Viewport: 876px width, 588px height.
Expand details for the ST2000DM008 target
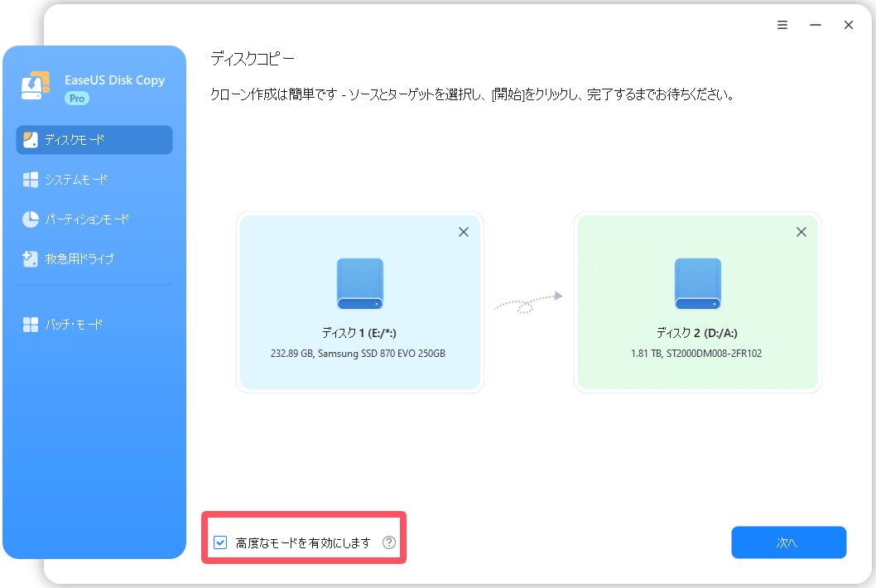coord(697,354)
